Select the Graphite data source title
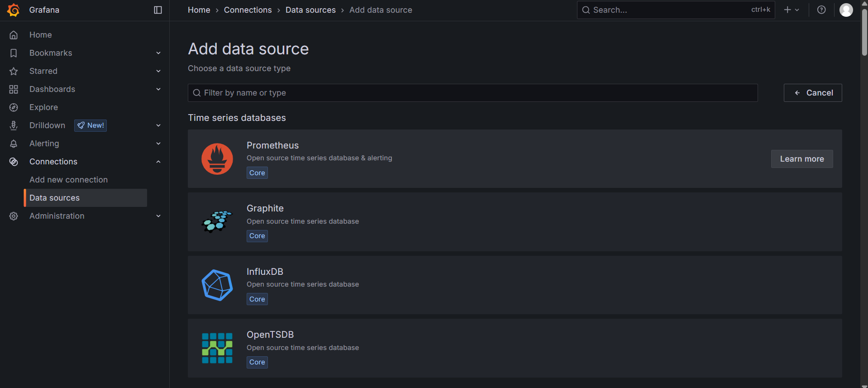The height and width of the screenshot is (388, 868). (265, 208)
